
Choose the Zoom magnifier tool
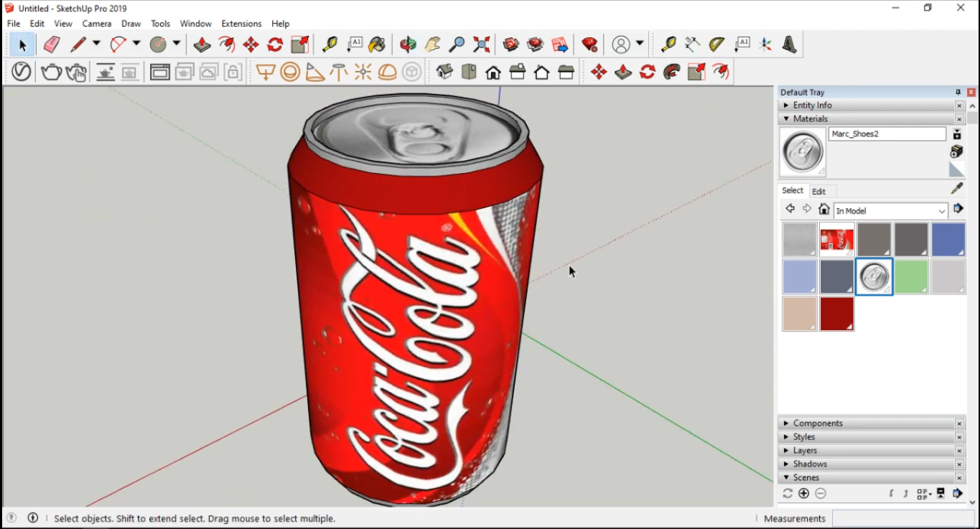(x=457, y=45)
